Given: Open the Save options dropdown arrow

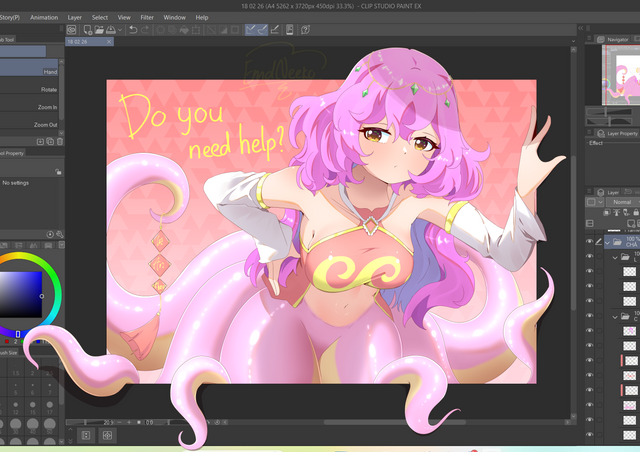Looking at the screenshot, I should click(120, 30).
